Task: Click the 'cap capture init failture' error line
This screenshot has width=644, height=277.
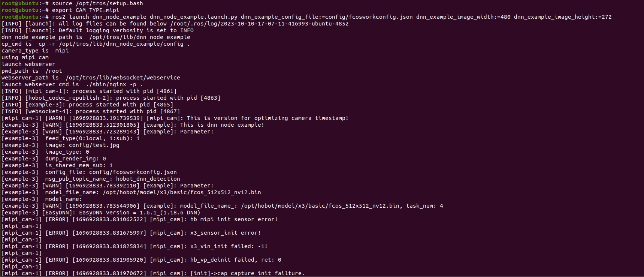Action: pyautogui.click(x=153, y=273)
